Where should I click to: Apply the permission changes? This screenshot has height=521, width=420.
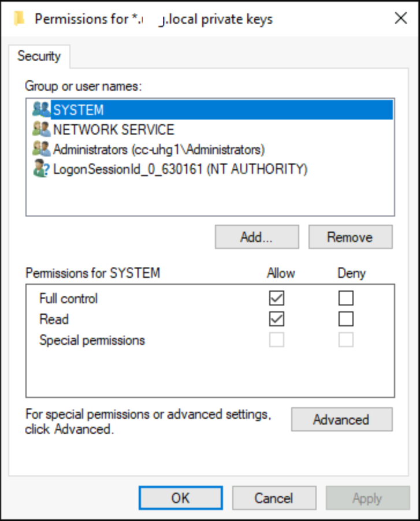coord(367,497)
